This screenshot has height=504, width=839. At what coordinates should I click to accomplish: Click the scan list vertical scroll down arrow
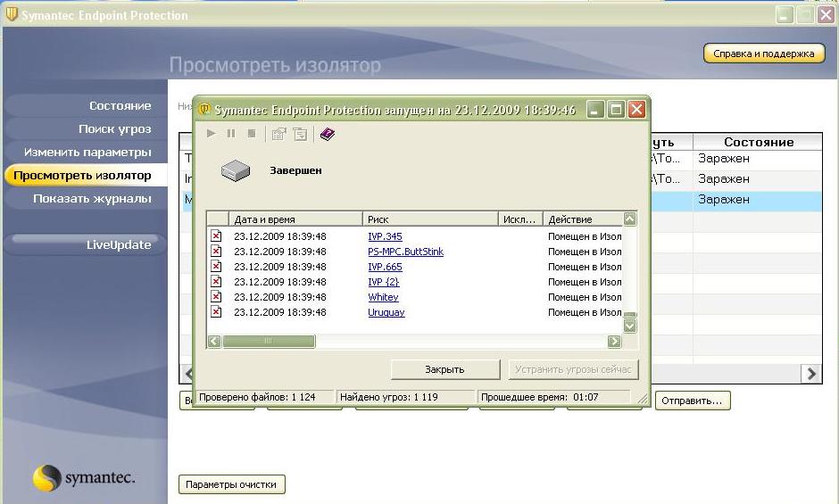click(630, 326)
